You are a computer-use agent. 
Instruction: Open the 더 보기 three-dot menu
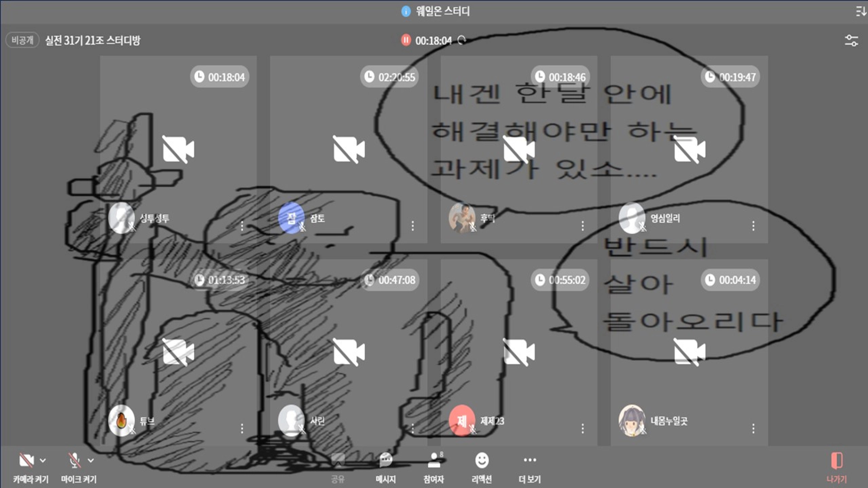(x=530, y=460)
